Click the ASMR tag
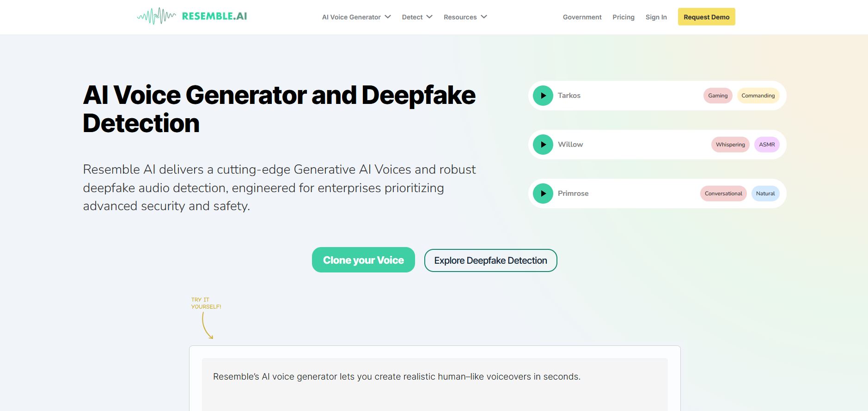 coord(767,145)
